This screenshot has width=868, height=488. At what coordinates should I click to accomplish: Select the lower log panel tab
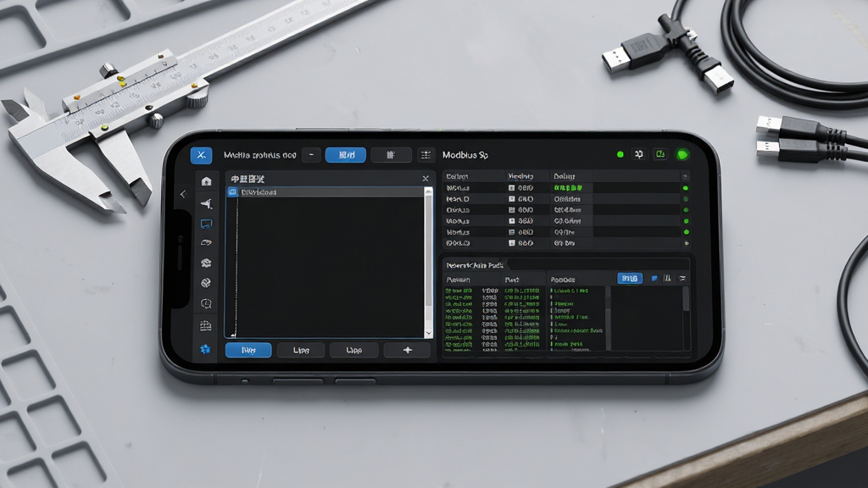(x=475, y=265)
